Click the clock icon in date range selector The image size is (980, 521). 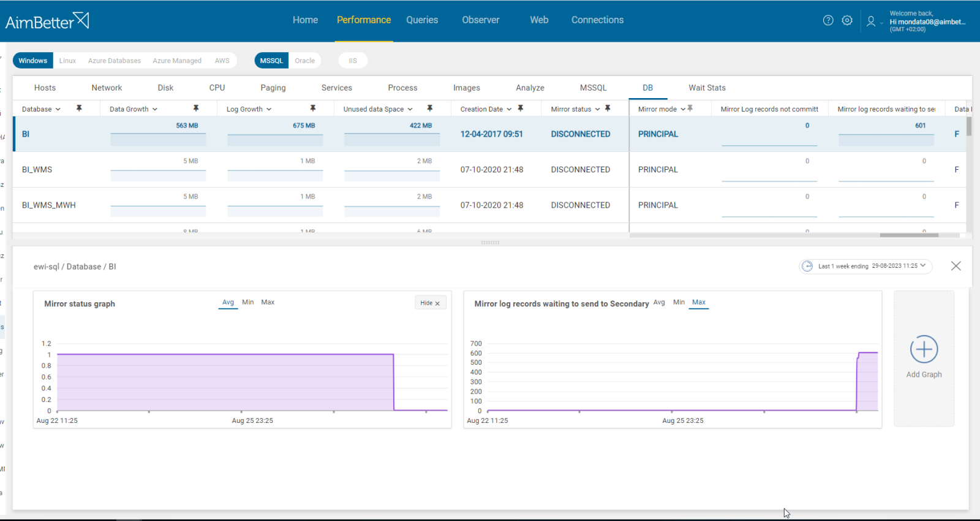click(x=807, y=266)
